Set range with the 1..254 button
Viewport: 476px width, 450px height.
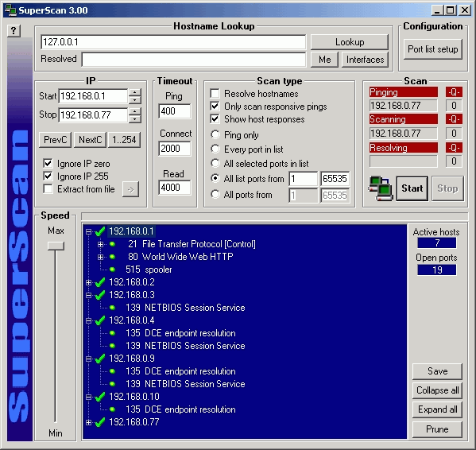pyautogui.click(x=125, y=140)
